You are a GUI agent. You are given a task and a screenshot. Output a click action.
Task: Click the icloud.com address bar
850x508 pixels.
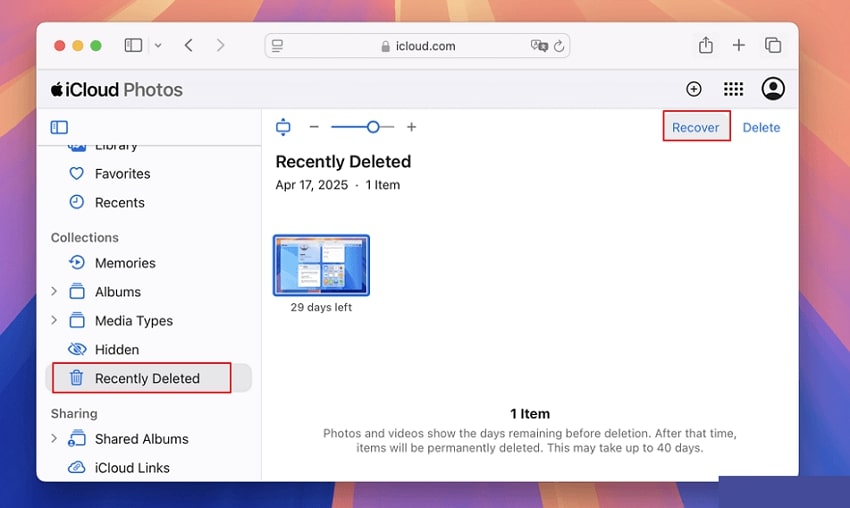pyautogui.click(x=417, y=46)
